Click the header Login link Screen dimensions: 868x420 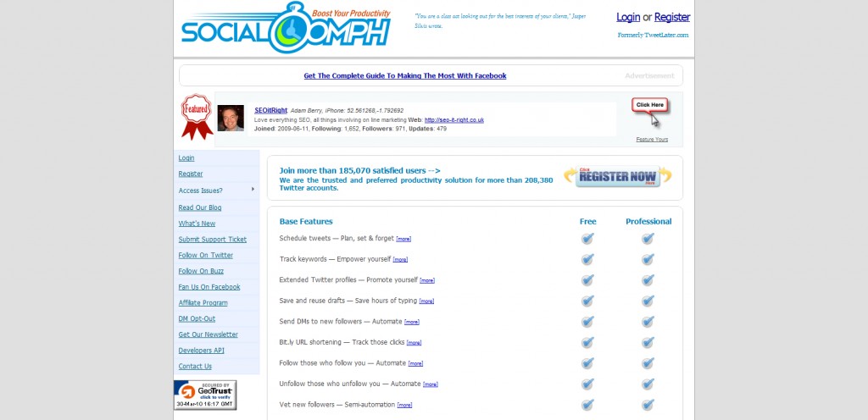628,17
